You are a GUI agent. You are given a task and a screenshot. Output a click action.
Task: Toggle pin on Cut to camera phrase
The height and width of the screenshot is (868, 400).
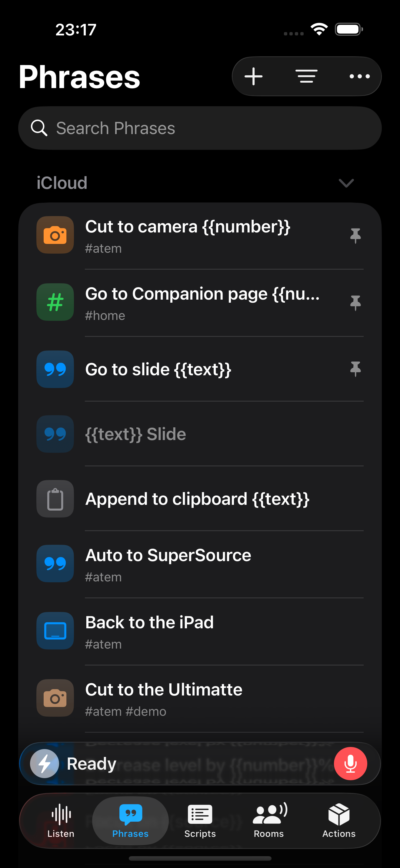point(355,235)
